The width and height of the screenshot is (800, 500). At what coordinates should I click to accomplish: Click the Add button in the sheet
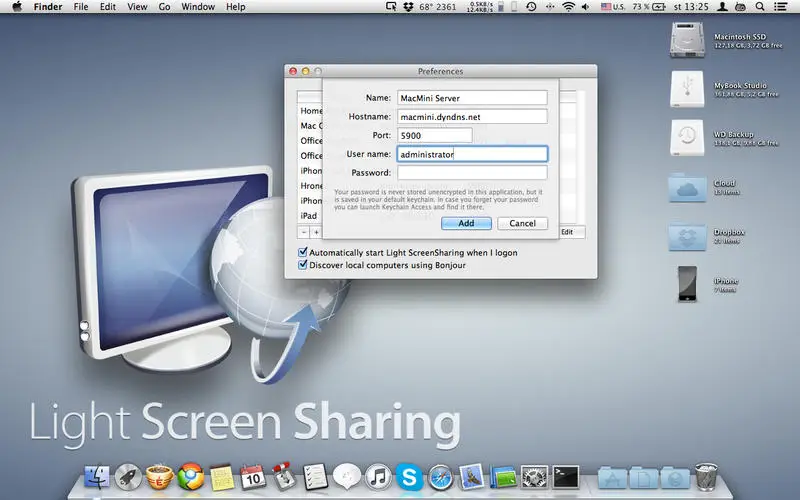tap(466, 223)
